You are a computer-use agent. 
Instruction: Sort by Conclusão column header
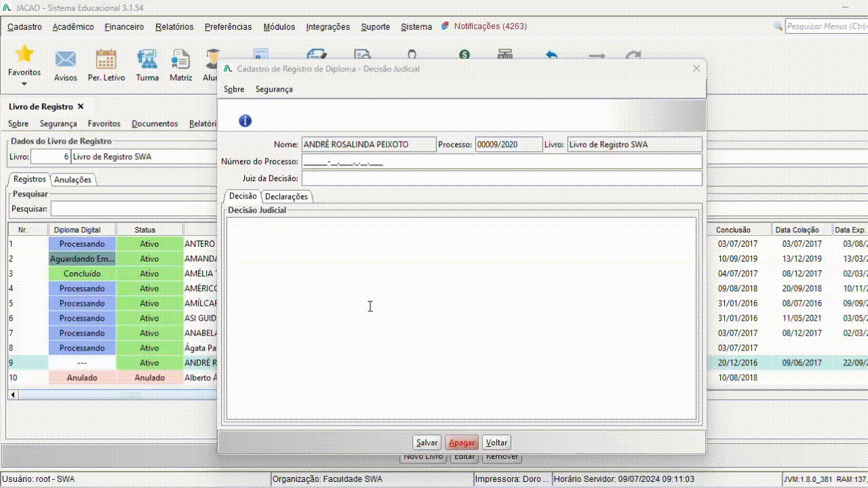click(739, 230)
